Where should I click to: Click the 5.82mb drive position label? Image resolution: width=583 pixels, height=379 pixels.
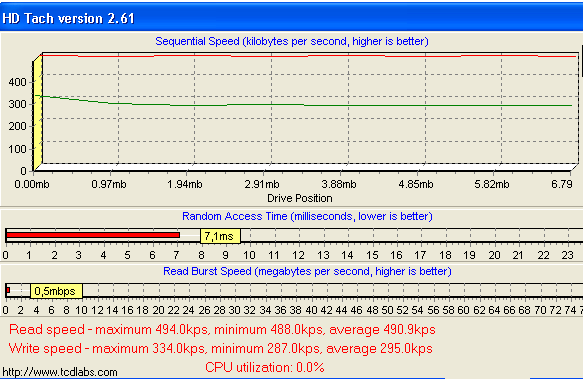(492, 184)
